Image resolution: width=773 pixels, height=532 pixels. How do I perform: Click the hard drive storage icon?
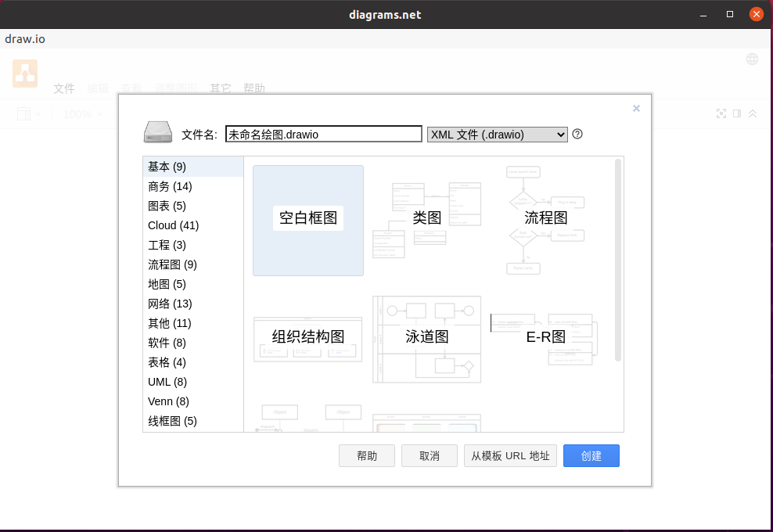point(158,132)
